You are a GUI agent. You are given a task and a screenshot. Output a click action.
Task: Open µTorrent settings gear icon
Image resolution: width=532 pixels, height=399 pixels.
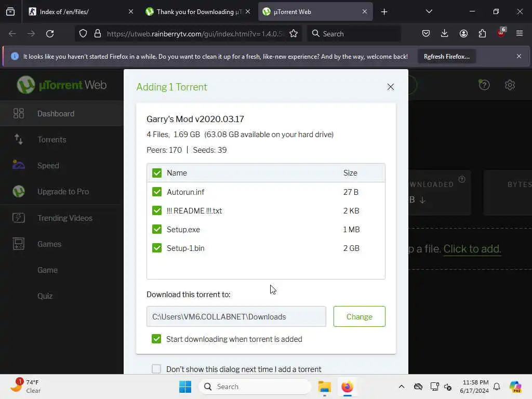tap(510, 85)
